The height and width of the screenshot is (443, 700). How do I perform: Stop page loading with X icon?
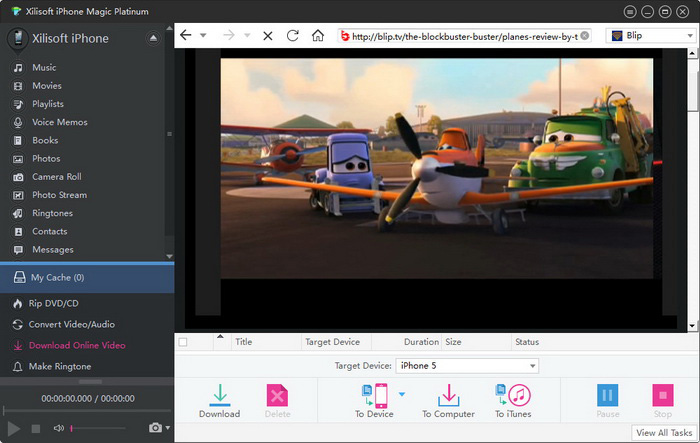267,35
